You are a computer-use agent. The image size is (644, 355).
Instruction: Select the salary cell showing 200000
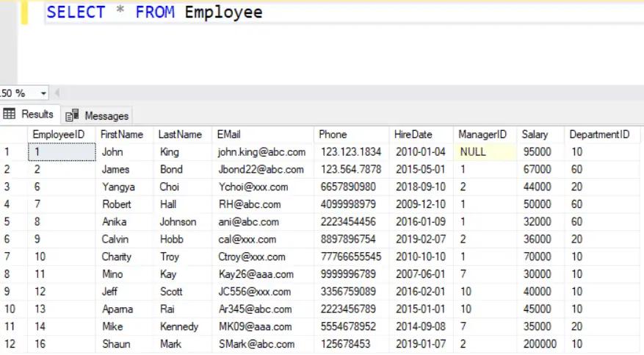click(x=539, y=344)
